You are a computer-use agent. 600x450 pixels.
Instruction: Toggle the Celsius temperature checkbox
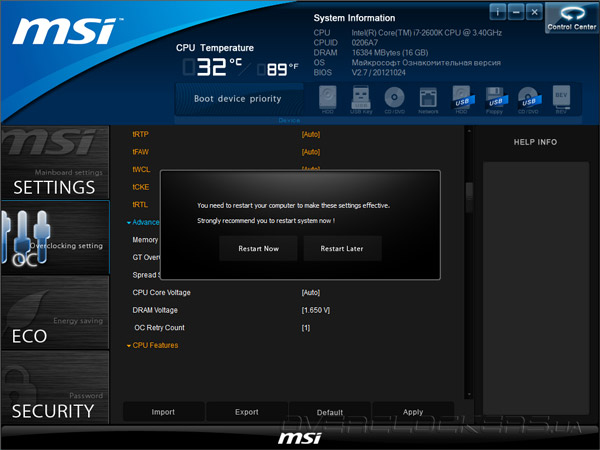(188, 67)
